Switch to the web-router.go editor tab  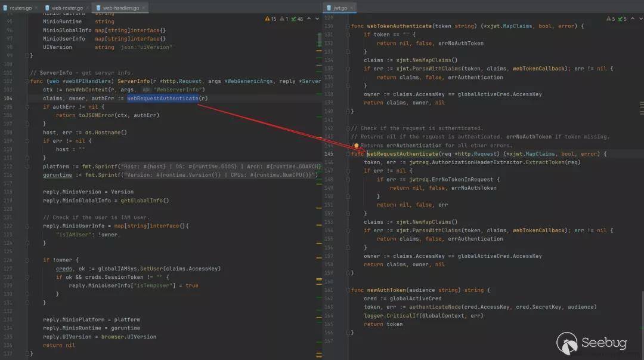pos(65,8)
